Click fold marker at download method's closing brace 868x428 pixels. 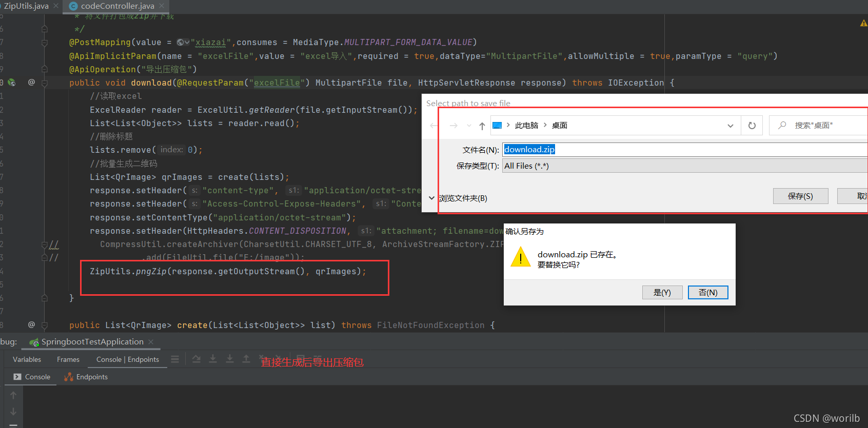[x=45, y=298]
